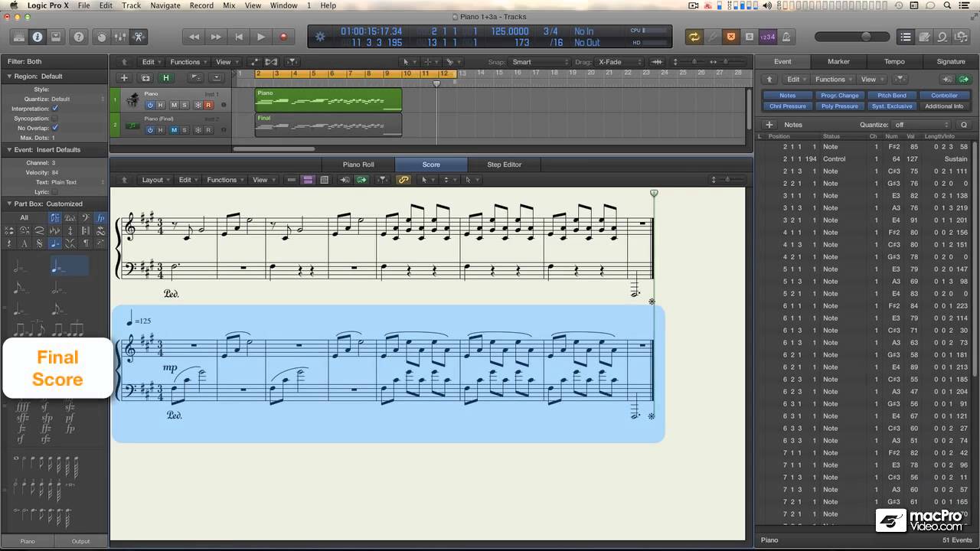Toggle the green Hide H button in track header

tap(165, 77)
